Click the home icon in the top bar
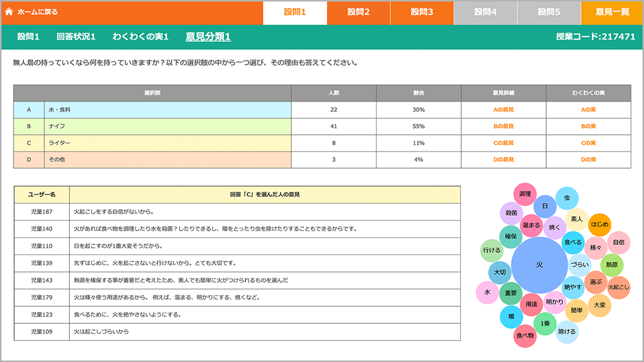Image resolution: width=644 pixels, height=362 pixels. pos(9,12)
